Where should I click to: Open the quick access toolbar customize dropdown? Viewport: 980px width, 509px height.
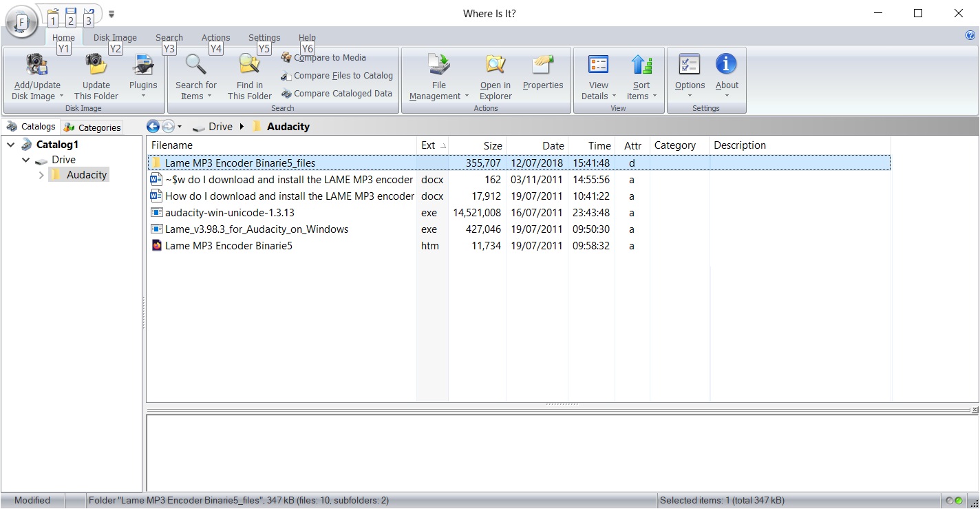pyautogui.click(x=110, y=12)
